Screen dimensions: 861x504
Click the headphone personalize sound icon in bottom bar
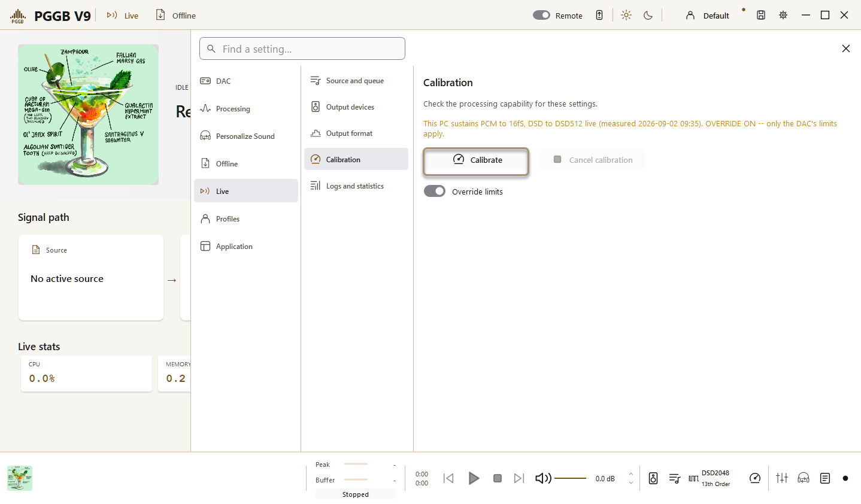[x=804, y=478]
